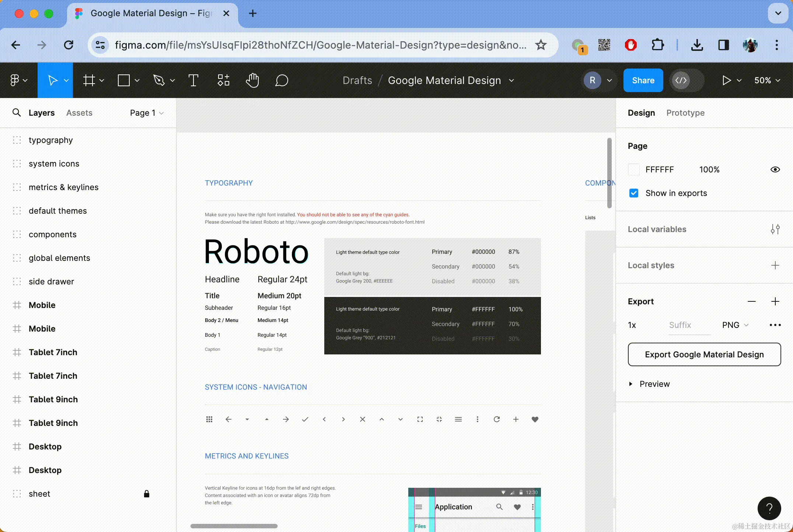This screenshot has height=532, width=793.
Task: Open Chrome downloads icon
Action: pyautogui.click(x=697, y=45)
